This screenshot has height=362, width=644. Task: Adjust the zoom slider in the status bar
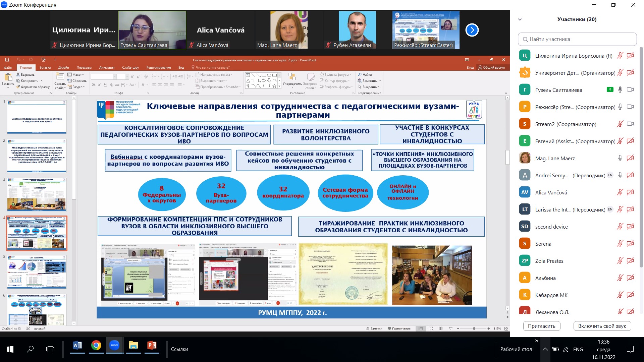coord(474,328)
